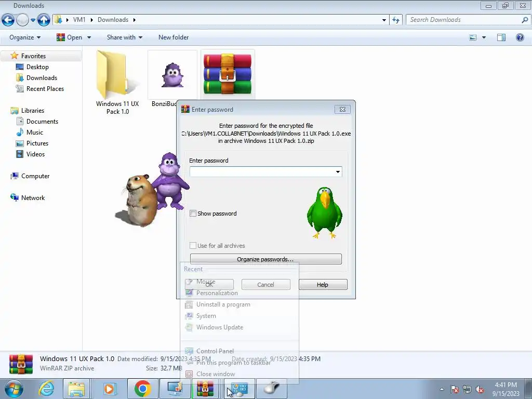The width and height of the screenshot is (532, 399).
Task: Choose Personalization from the jump list
Action: (217, 293)
